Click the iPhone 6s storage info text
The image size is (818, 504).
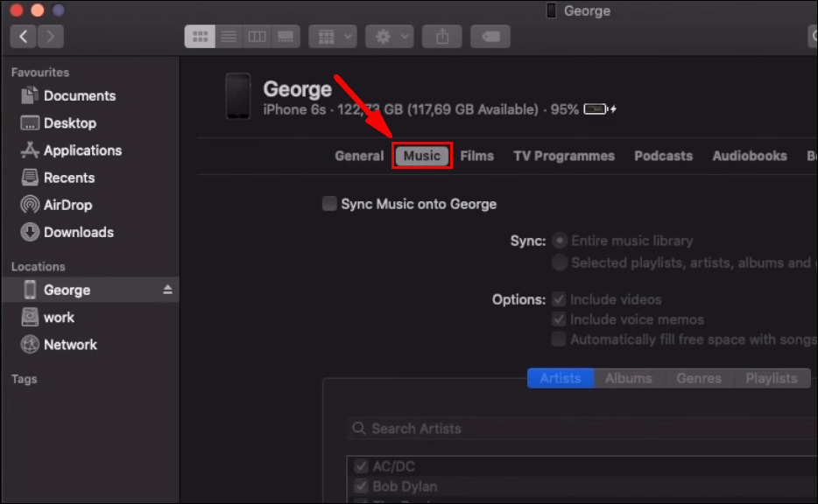click(420, 109)
